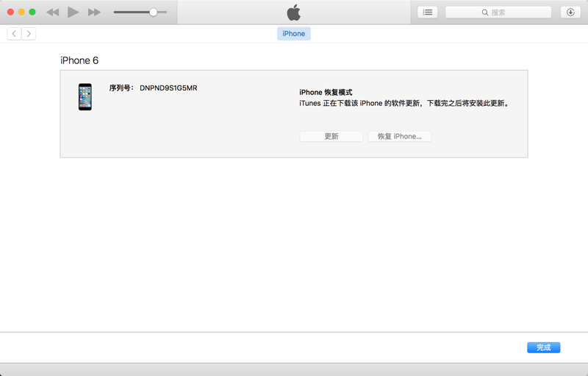Go forward with the right chevron
Viewport: 588px width, 376px height.
click(29, 34)
